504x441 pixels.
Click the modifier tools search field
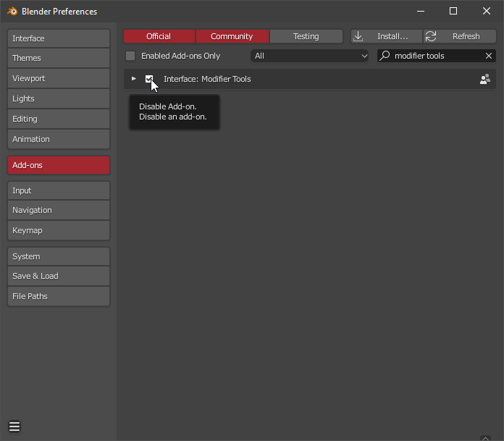(437, 56)
